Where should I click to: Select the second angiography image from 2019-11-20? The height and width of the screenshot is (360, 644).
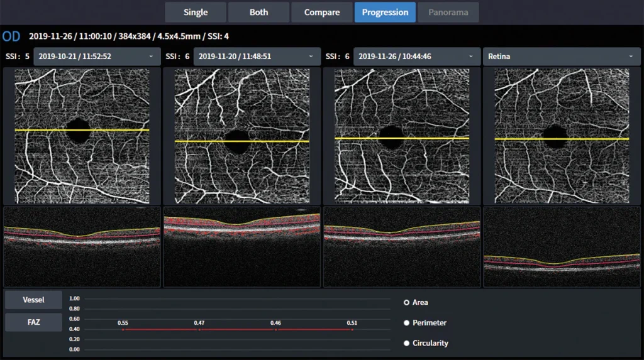pos(242,136)
